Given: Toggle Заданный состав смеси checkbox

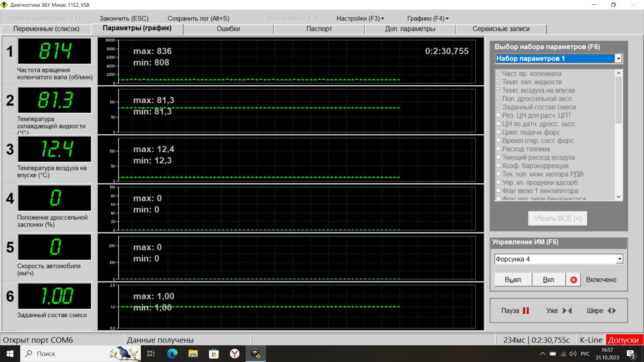Looking at the screenshot, I should point(498,107).
